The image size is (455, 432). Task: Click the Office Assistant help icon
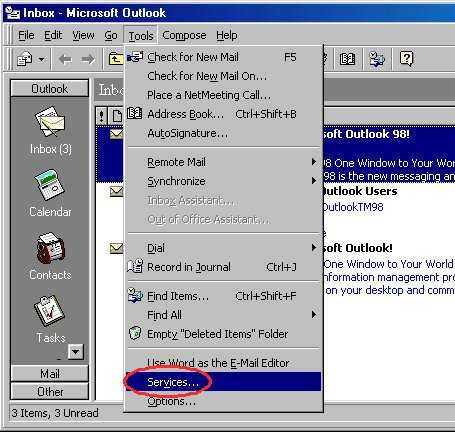(x=406, y=59)
